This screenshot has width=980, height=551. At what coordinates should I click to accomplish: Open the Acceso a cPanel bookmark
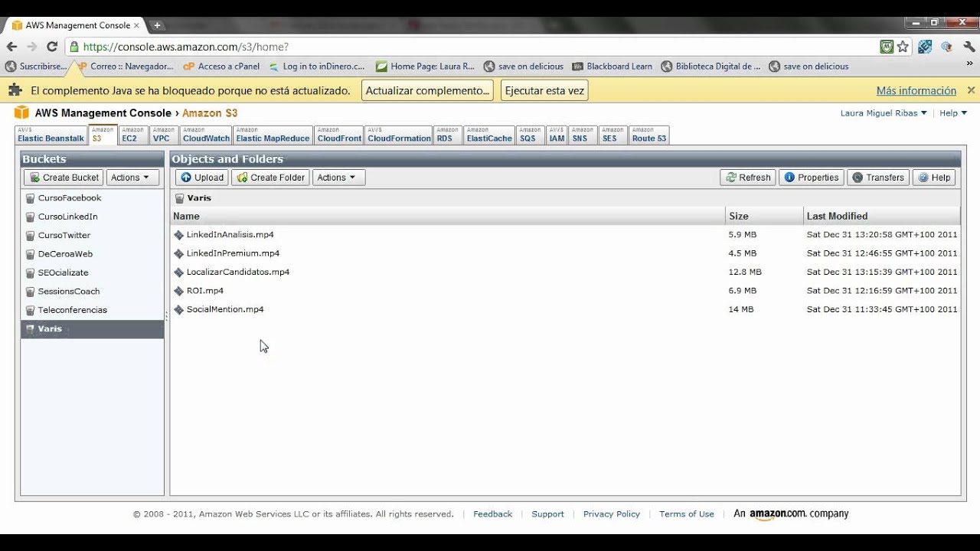click(221, 67)
